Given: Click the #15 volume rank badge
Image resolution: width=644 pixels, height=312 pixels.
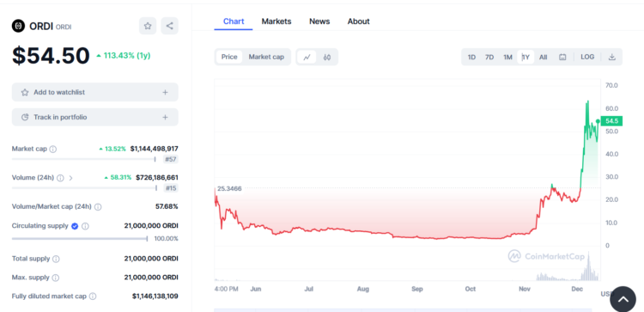Looking at the screenshot, I should click(171, 188).
